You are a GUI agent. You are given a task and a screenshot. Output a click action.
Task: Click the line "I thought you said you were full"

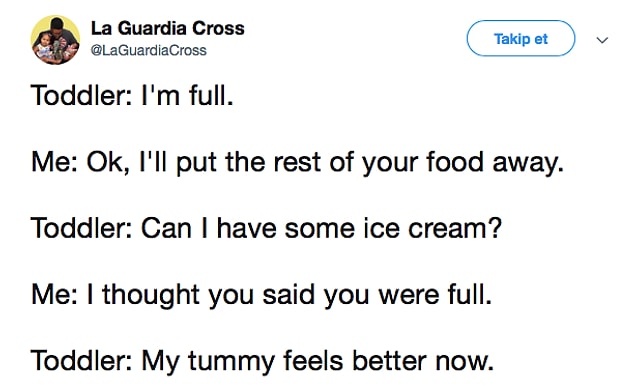pos(262,295)
